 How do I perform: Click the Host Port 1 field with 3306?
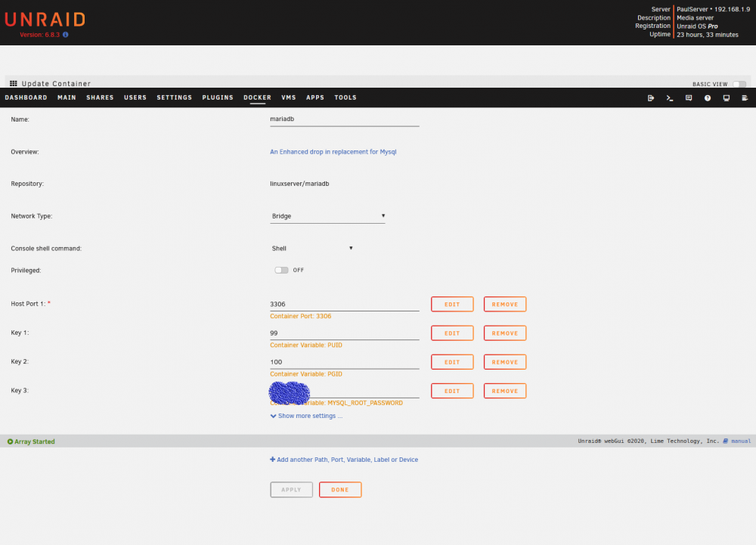[x=344, y=304]
